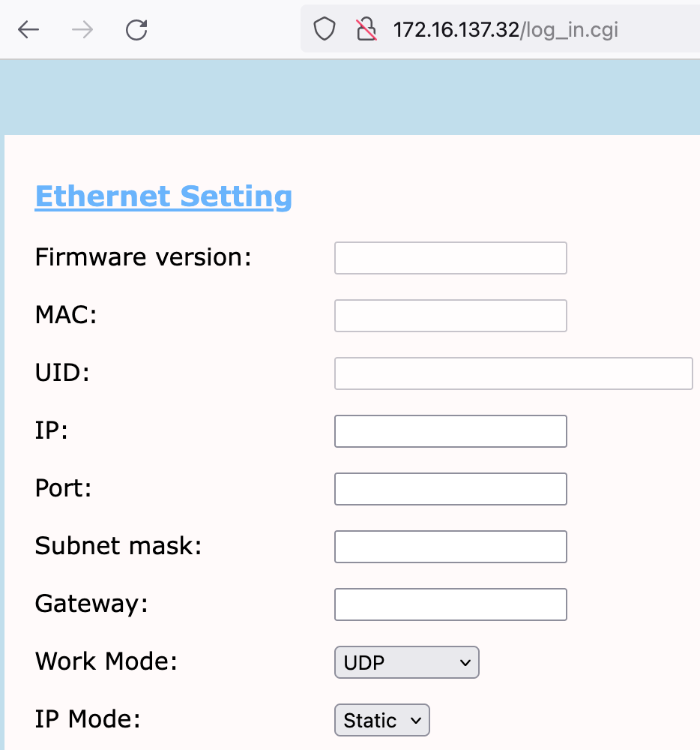This screenshot has height=750, width=700.
Task: Click the "Subnet mask:" label text
Action: click(118, 546)
